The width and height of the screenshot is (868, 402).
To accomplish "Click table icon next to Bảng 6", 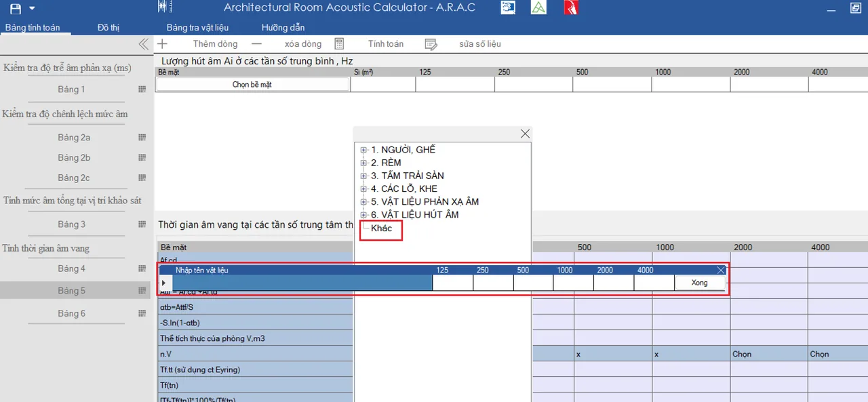I will (x=142, y=314).
